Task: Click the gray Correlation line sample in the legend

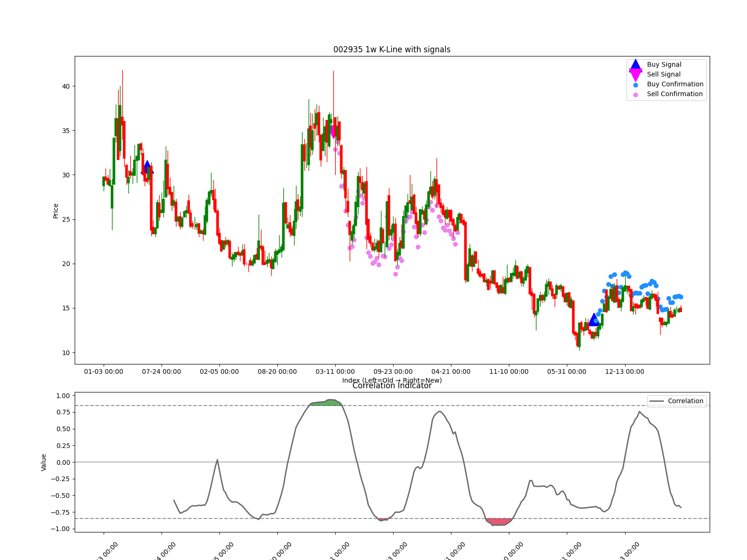Action: click(x=657, y=401)
